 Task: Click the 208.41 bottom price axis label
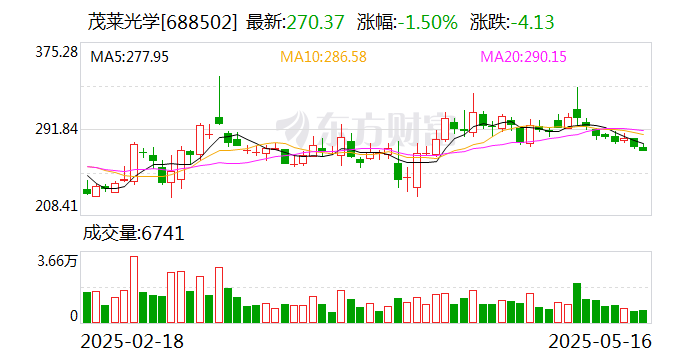(x=57, y=205)
